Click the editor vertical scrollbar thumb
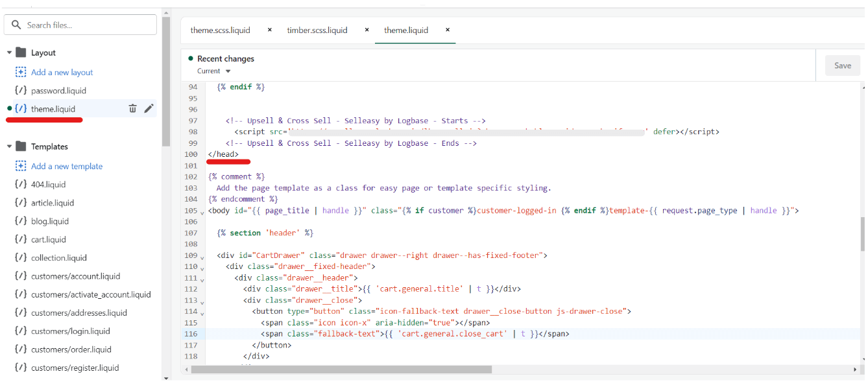The height and width of the screenshot is (387, 868). click(862, 233)
